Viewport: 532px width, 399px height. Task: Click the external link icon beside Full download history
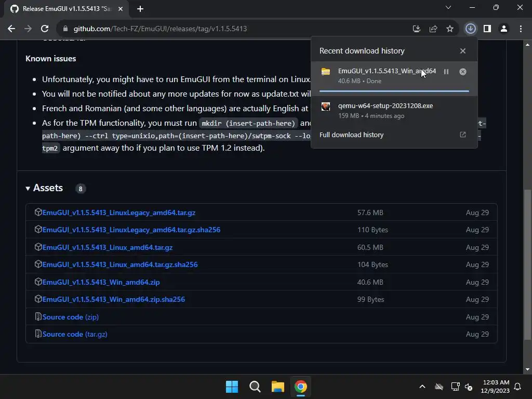pos(463,135)
